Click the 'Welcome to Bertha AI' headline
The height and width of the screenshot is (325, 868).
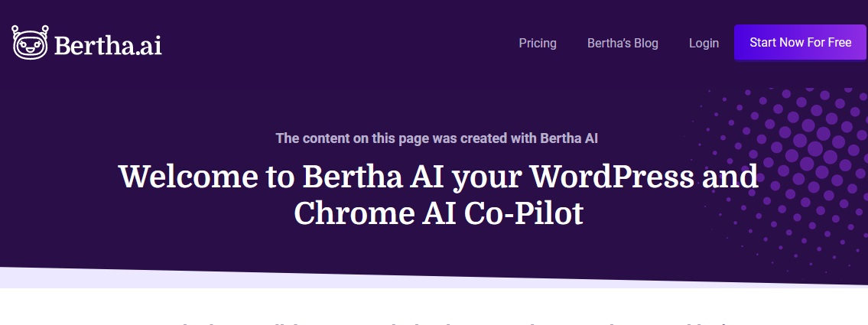[x=438, y=177]
